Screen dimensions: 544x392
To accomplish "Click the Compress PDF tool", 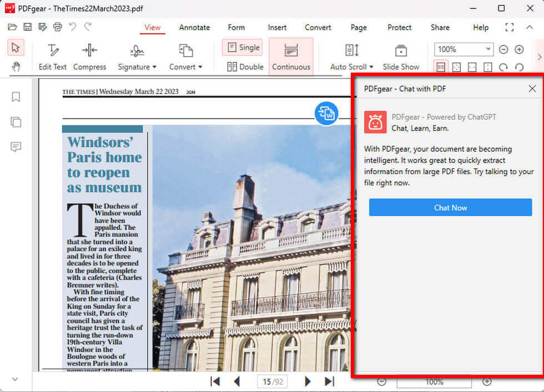I will pos(89,57).
